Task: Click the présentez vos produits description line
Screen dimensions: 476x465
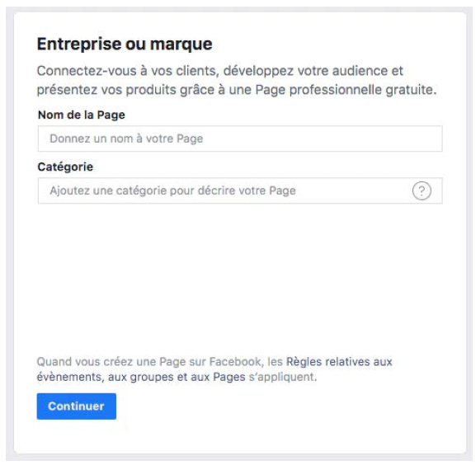Action: [x=237, y=90]
